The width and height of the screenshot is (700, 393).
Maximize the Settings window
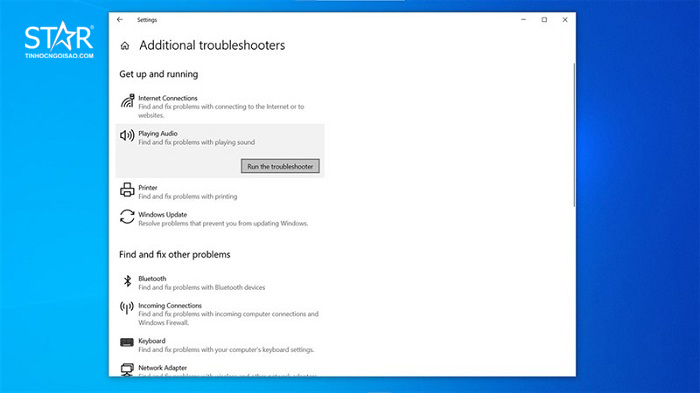pos(544,20)
